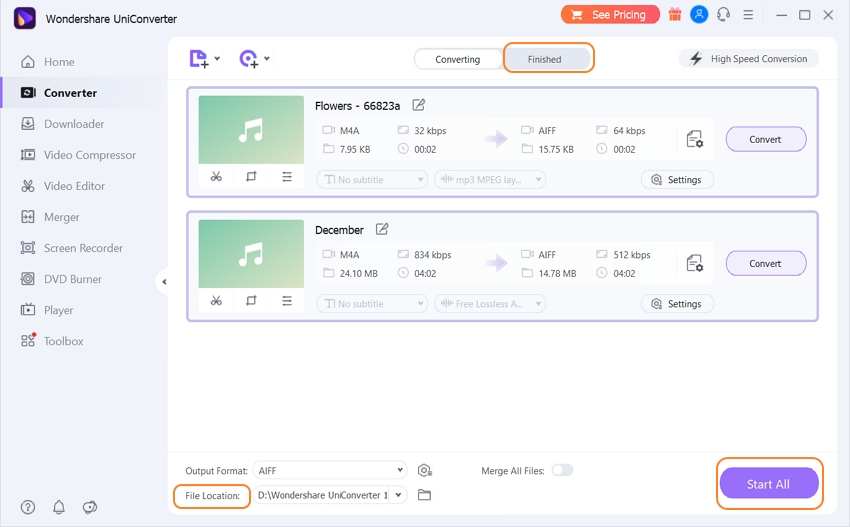This screenshot has height=527, width=850.
Task: Open mp3 MPEG audio track dropdown
Action: pyautogui.click(x=490, y=179)
